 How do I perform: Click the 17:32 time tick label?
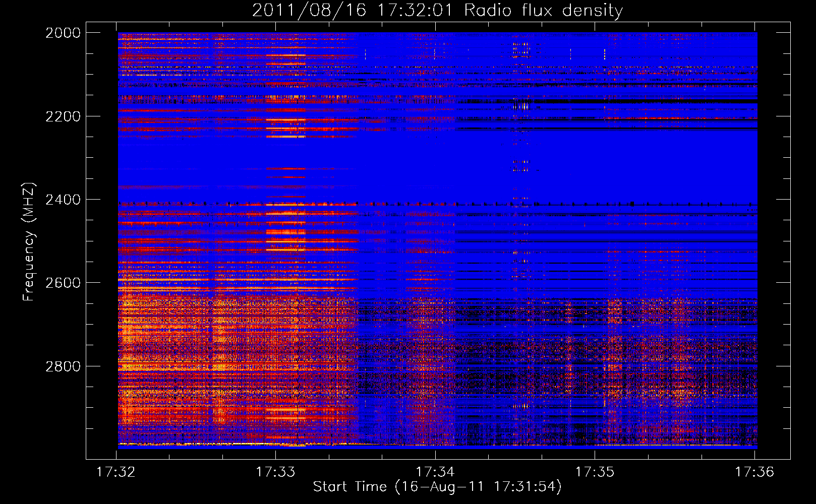point(116,472)
